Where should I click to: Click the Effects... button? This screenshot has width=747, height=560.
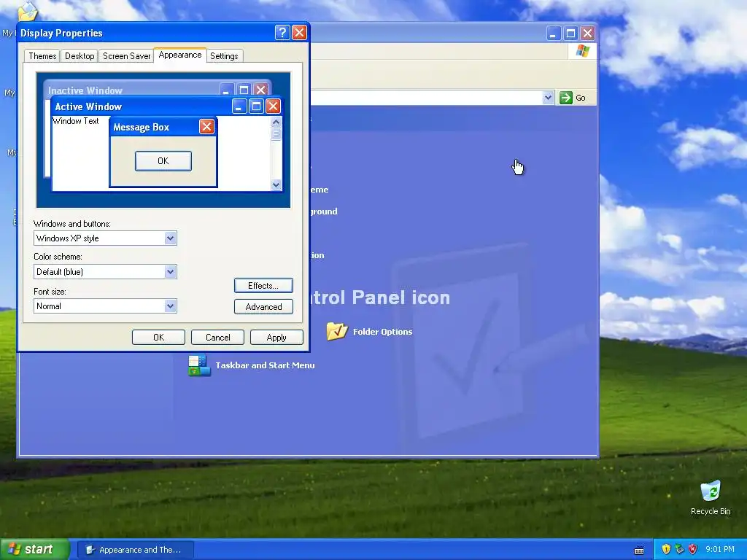click(x=263, y=286)
